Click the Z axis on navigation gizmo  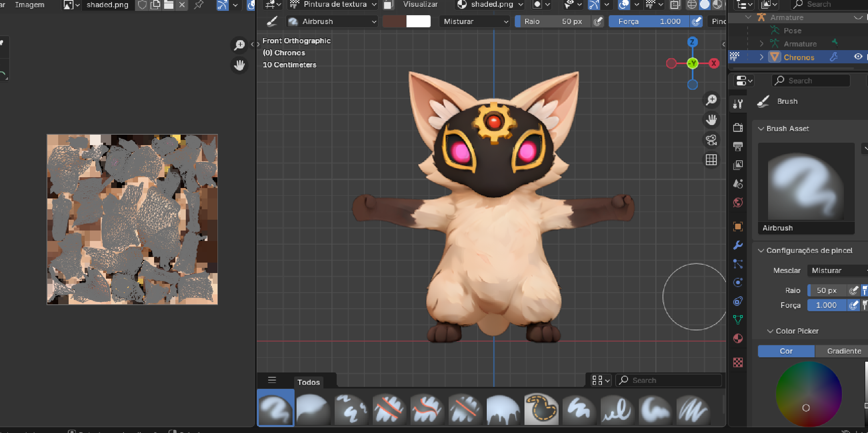[692, 42]
